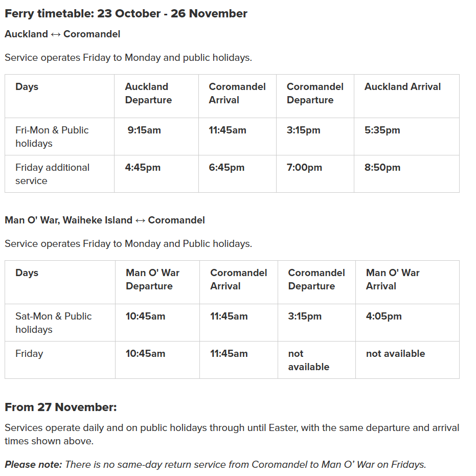
Task: Click the 4:45pm Friday additional departure
Action: tap(143, 168)
